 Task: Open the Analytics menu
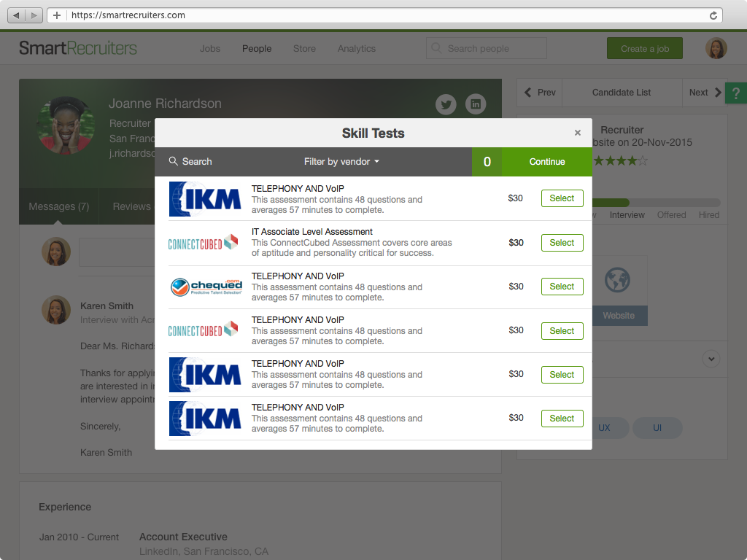[x=357, y=49]
